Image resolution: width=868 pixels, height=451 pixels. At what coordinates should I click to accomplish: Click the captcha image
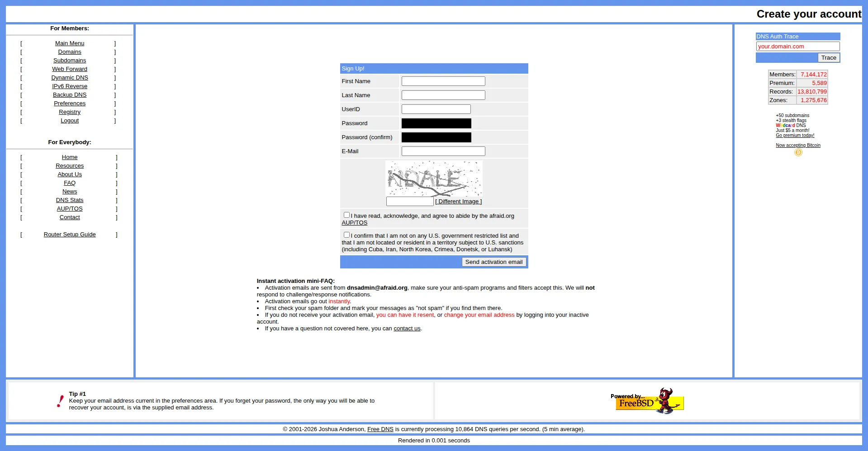pyautogui.click(x=434, y=178)
